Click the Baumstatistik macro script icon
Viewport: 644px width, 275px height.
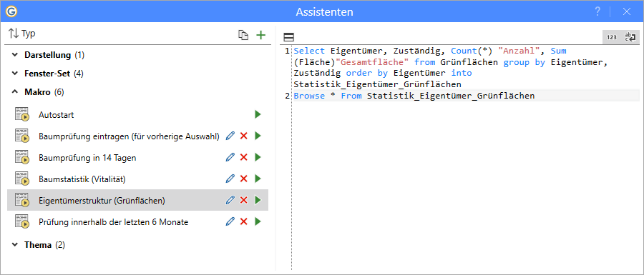point(22,179)
